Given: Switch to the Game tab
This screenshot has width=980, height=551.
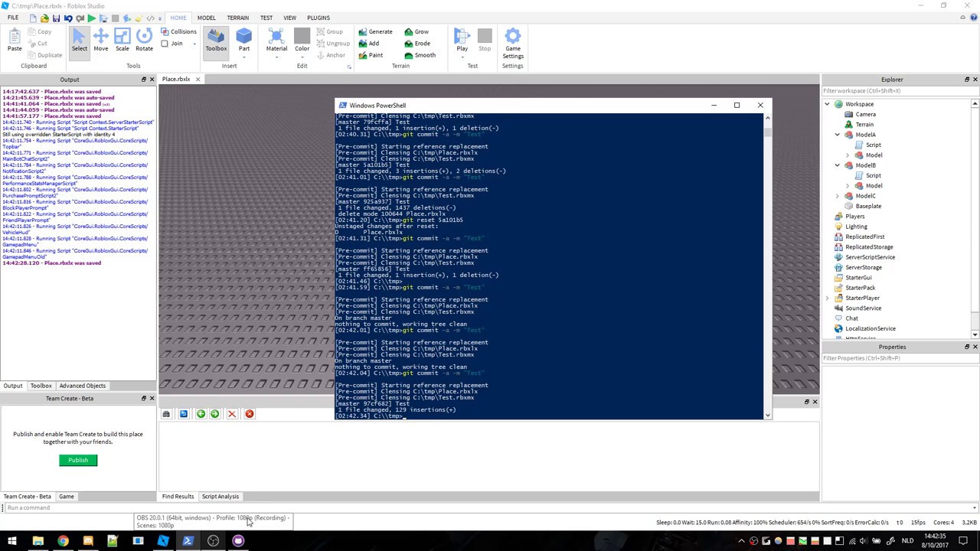Looking at the screenshot, I should point(67,497).
